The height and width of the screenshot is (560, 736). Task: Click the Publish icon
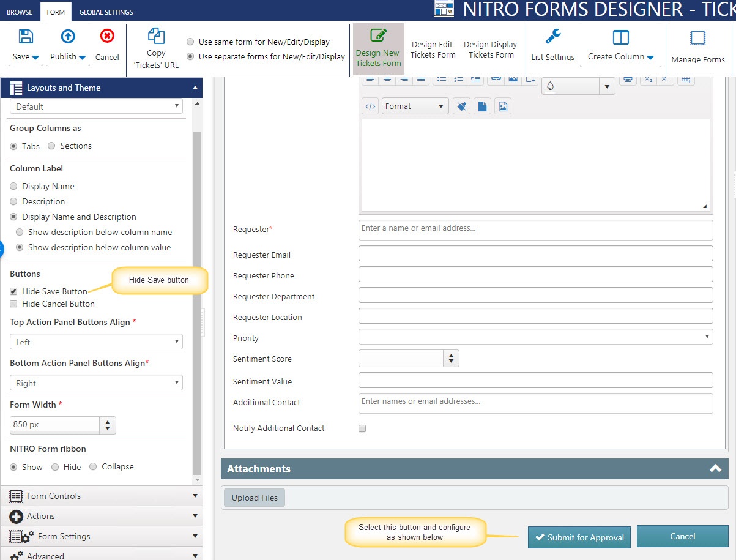pos(68,37)
